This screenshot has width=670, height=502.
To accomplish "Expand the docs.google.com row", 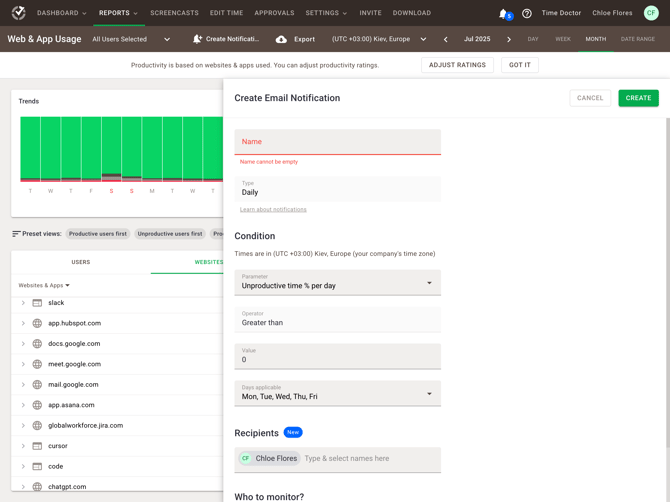I will 23,344.
